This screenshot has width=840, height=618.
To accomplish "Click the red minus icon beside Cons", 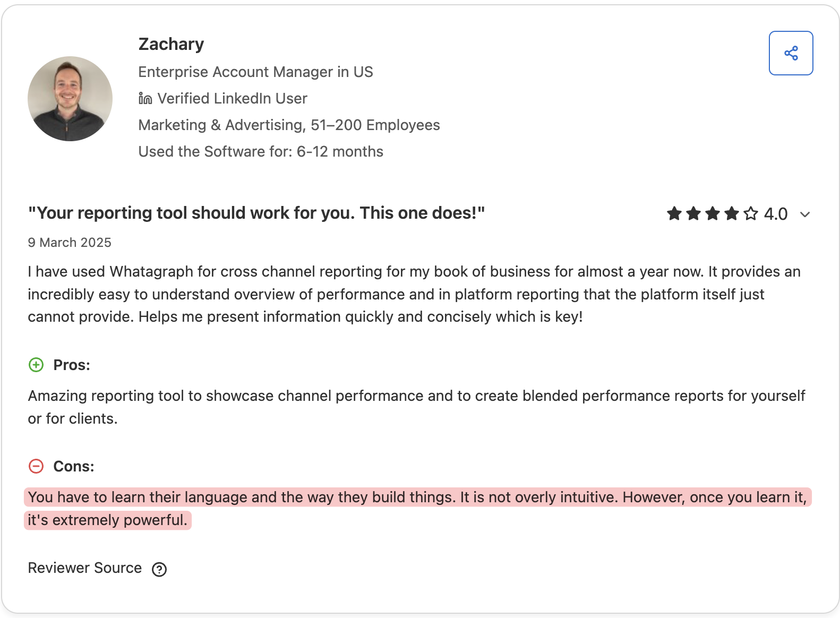I will click(36, 466).
